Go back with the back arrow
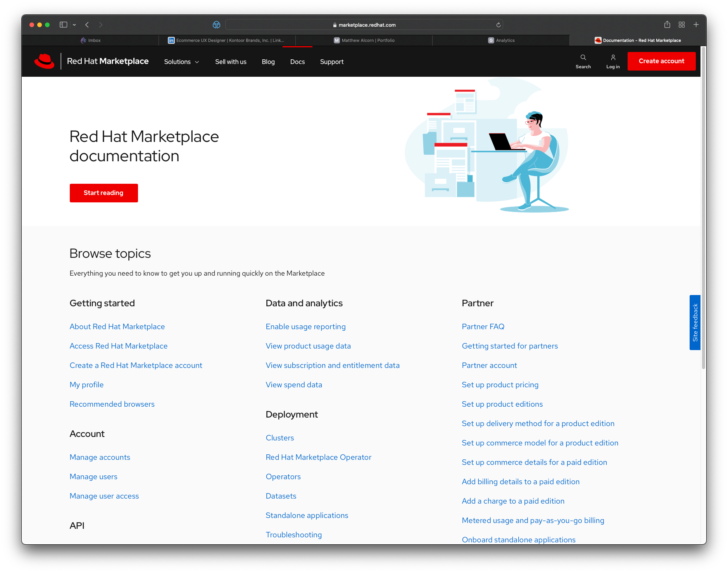 click(87, 25)
